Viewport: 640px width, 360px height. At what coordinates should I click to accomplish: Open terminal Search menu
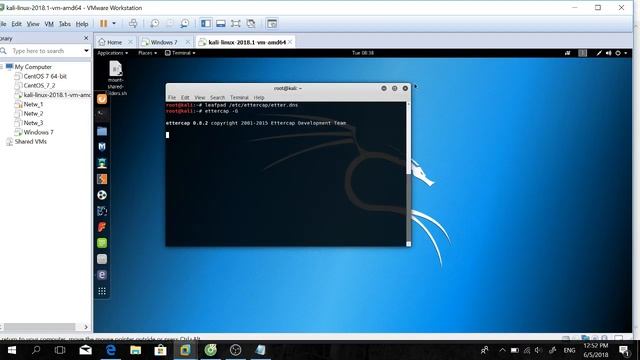218,98
